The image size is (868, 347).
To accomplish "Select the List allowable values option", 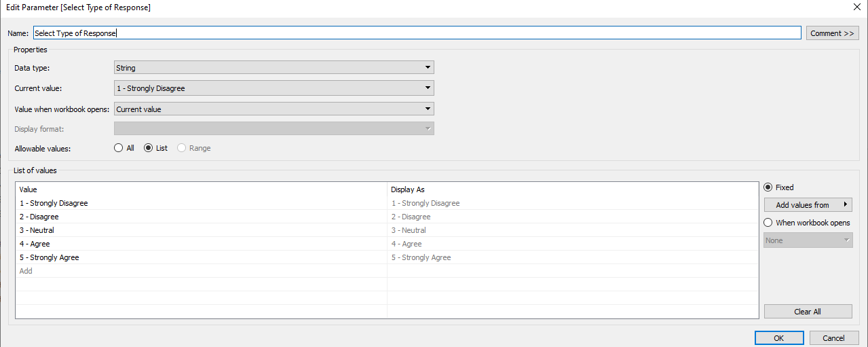I will click(149, 148).
